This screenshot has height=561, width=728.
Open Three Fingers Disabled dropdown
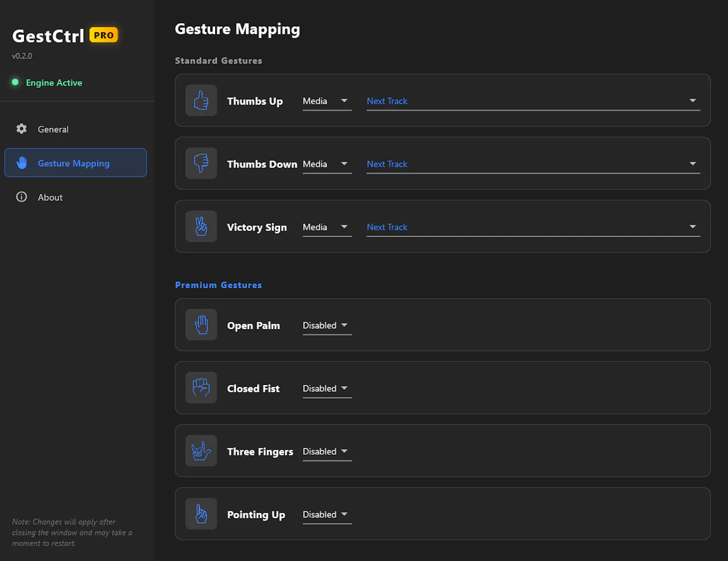click(x=327, y=452)
